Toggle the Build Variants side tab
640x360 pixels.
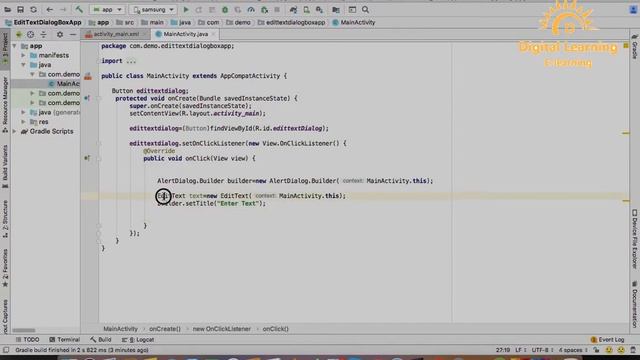tap(5, 167)
